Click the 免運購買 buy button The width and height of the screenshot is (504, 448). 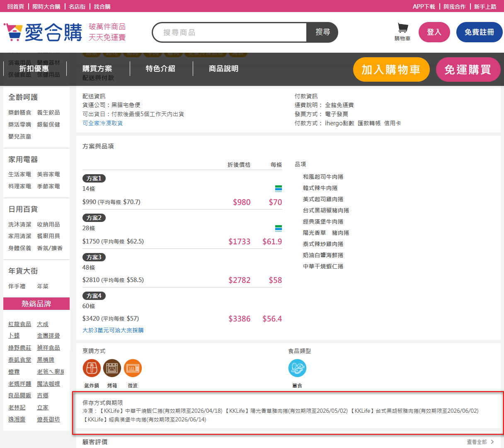tap(468, 69)
